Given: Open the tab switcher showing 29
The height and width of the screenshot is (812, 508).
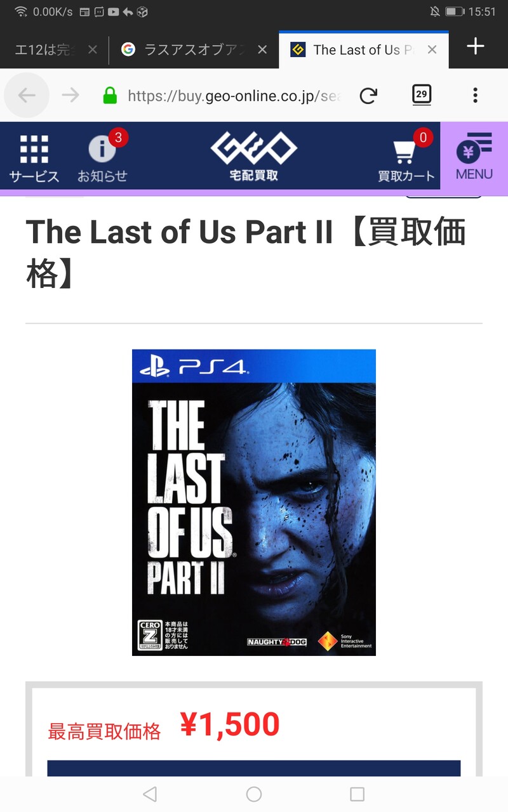Looking at the screenshot, I should coord(422,95).
